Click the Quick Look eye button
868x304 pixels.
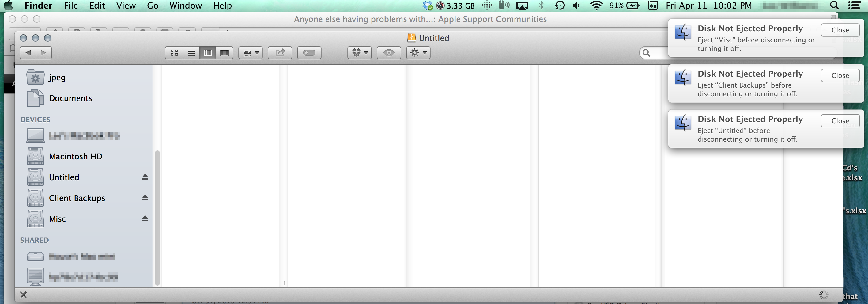coord(389,53)
